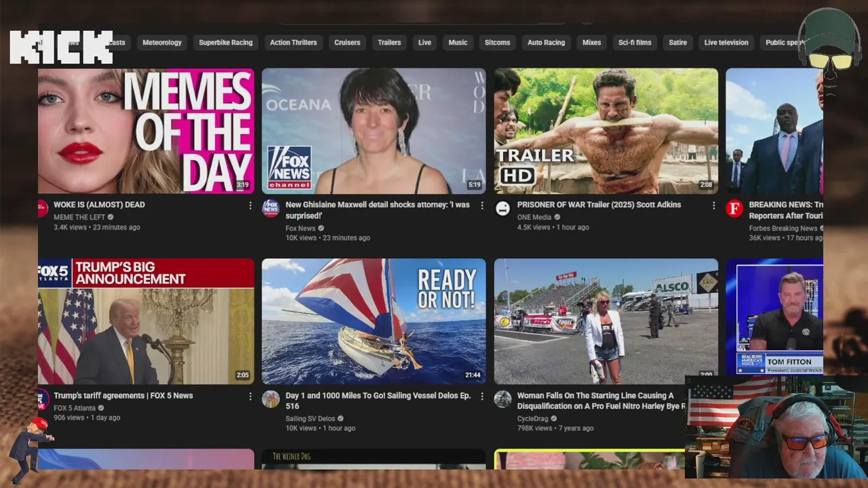Go to Fox News channel name link
This screenshot has height=488, width=868.
pos(300,228)
